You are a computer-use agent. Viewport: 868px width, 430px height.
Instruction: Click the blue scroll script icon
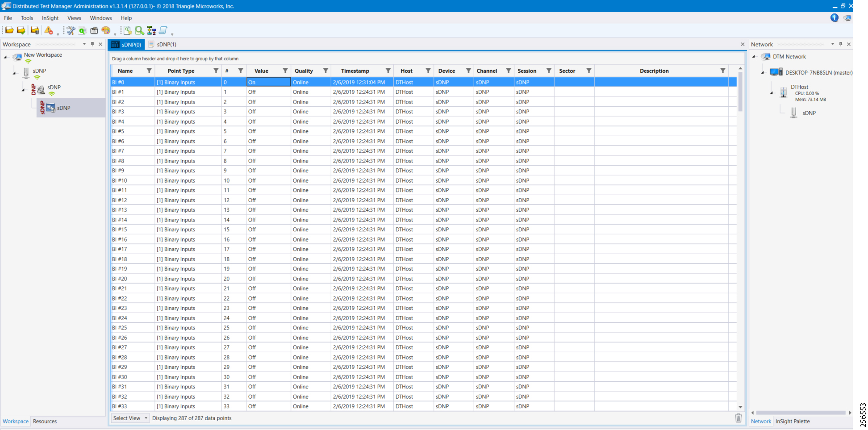(x=163, y=30)
